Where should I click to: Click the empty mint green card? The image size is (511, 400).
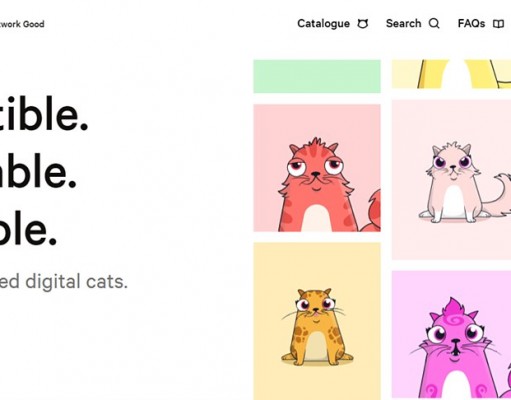pyautogui.click(x=317, y=76)
